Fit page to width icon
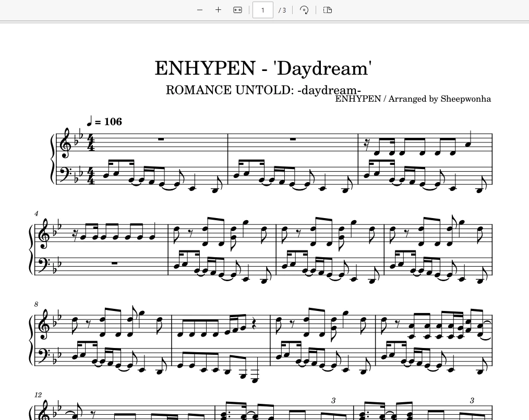 pyautogui.click(x=237, y=10)
